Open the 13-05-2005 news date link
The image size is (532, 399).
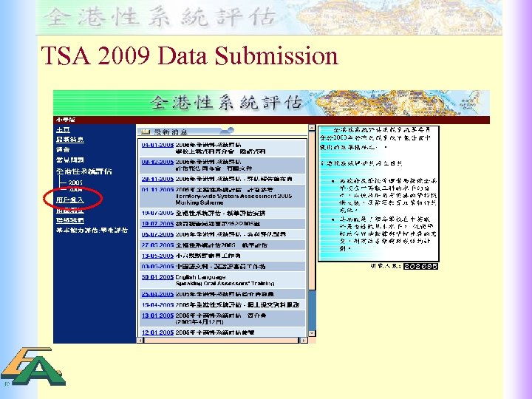click(157, 256)
